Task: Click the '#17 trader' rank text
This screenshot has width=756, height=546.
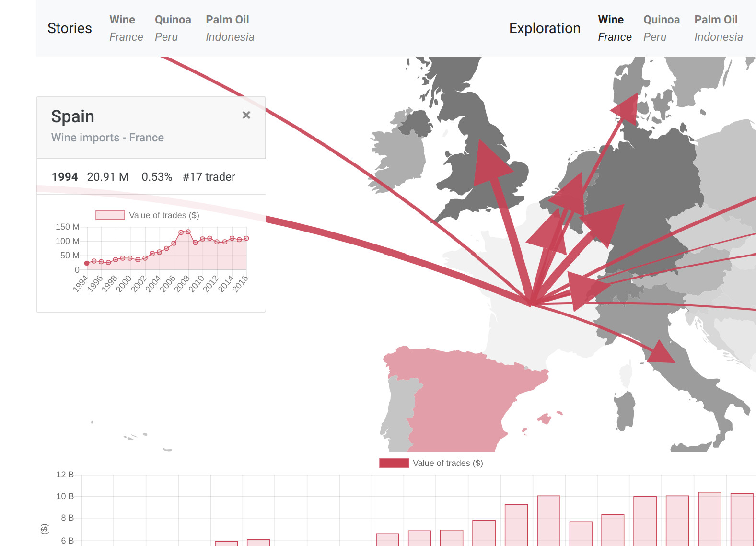Action: 209,177
